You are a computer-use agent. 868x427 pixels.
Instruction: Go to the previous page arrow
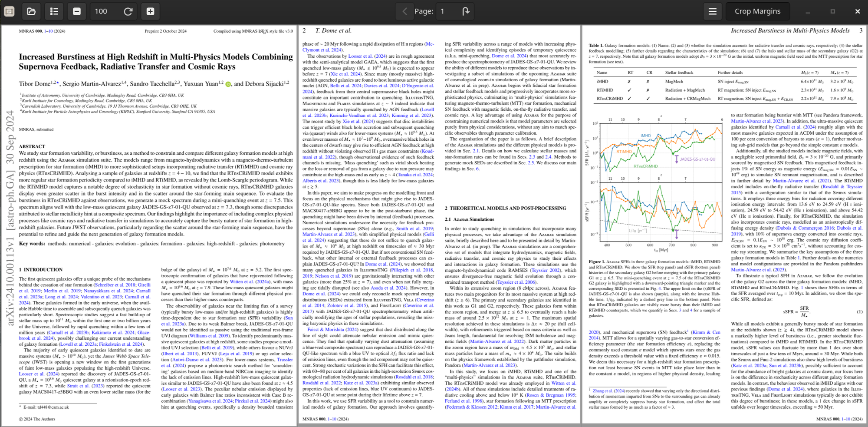404,11
